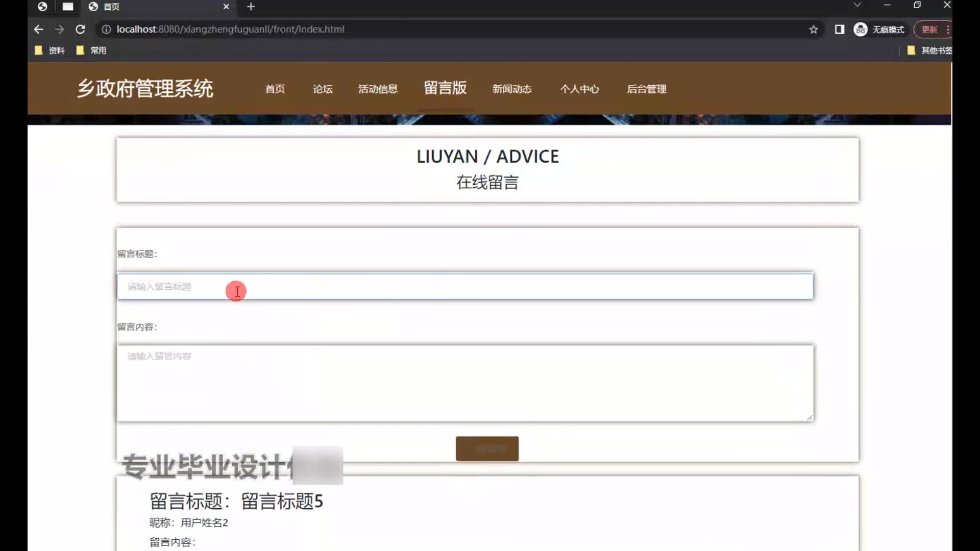Focus the 留言标题 input field
This screenshot has height=551, width=980.
pyautogui.click(x=464, y=287)
